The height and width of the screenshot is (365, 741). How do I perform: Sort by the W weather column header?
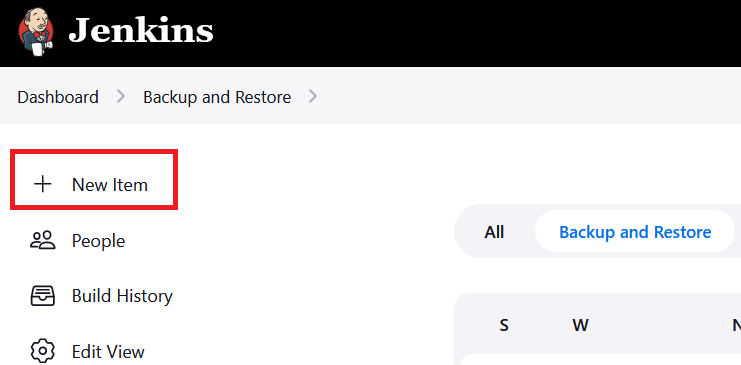(x=580, y=325)
